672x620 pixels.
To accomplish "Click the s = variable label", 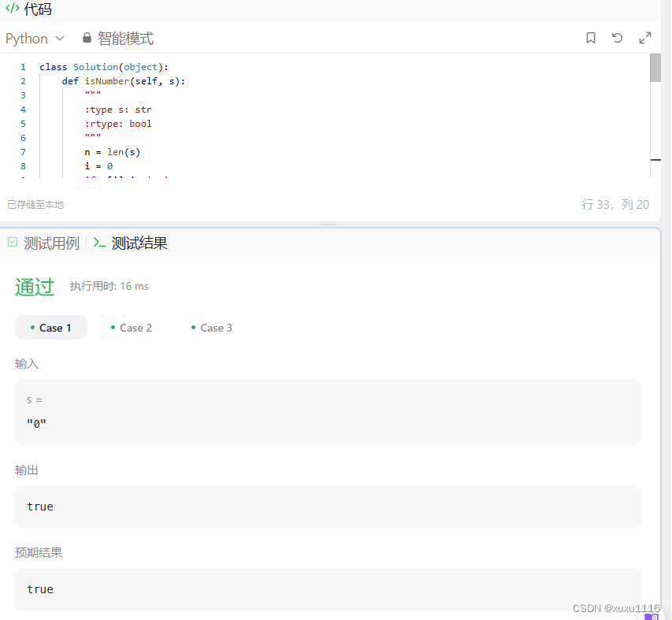I will click(x=35, y=400).
